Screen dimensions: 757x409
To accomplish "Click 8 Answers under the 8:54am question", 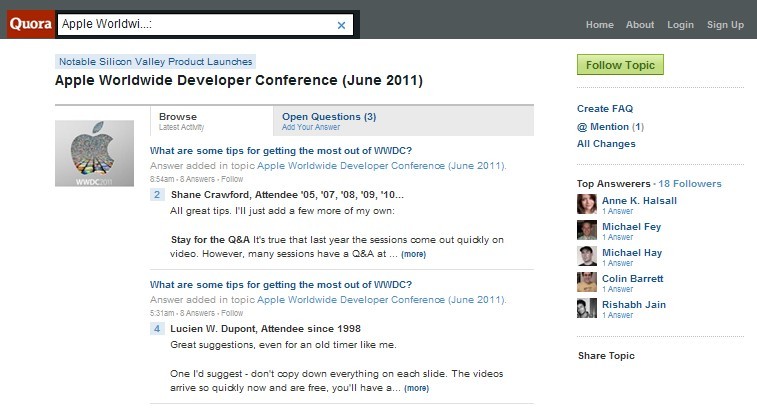I will [197, 179].
